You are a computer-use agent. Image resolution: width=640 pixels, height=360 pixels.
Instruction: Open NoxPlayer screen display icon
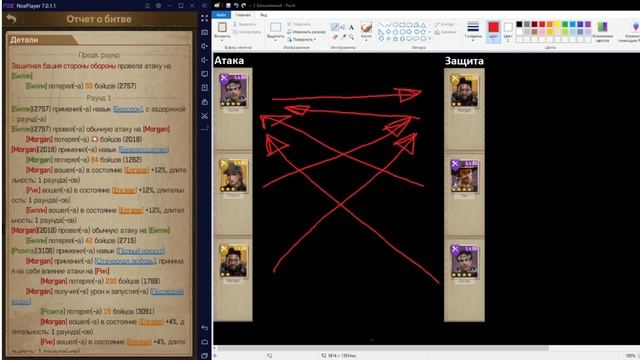[x=204, y=74]
